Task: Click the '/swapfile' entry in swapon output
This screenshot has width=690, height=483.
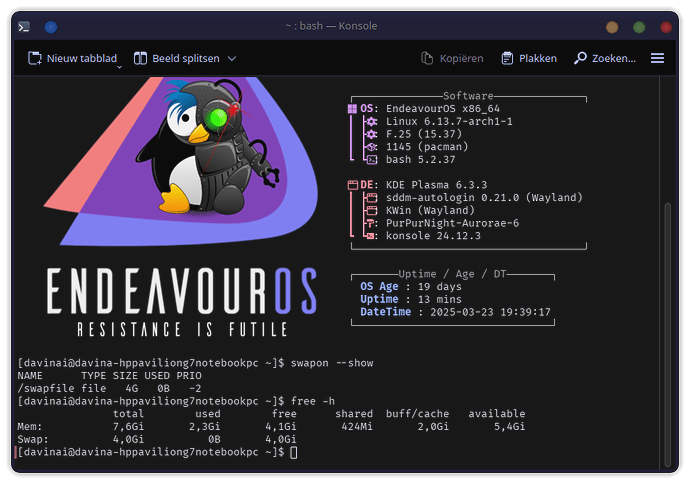Action: (x=46, y=388)
